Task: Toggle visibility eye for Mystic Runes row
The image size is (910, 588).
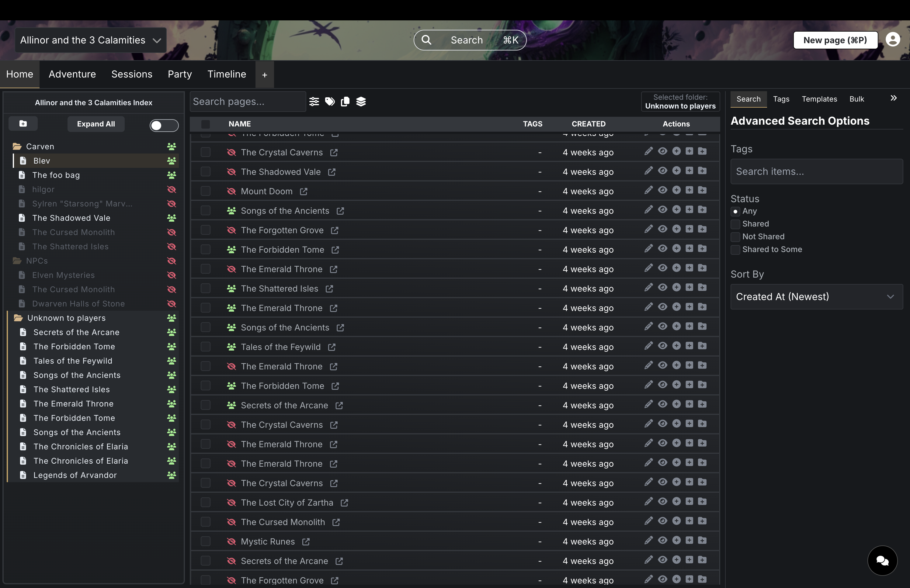Action: [662, 541]
